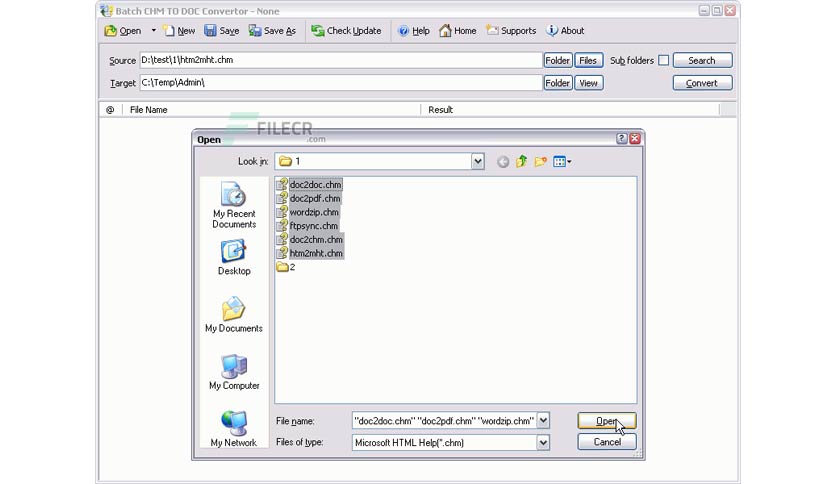
Task: Open the About dialog
Action: pyautogui.click(x=566, y=31)
